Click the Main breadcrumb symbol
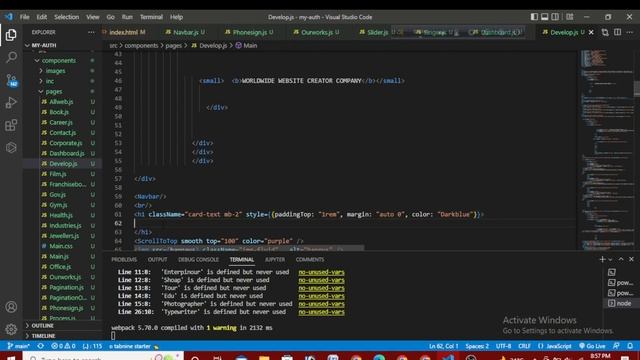The width and height of the screenshot is (640, 360). tap(247, 46)
